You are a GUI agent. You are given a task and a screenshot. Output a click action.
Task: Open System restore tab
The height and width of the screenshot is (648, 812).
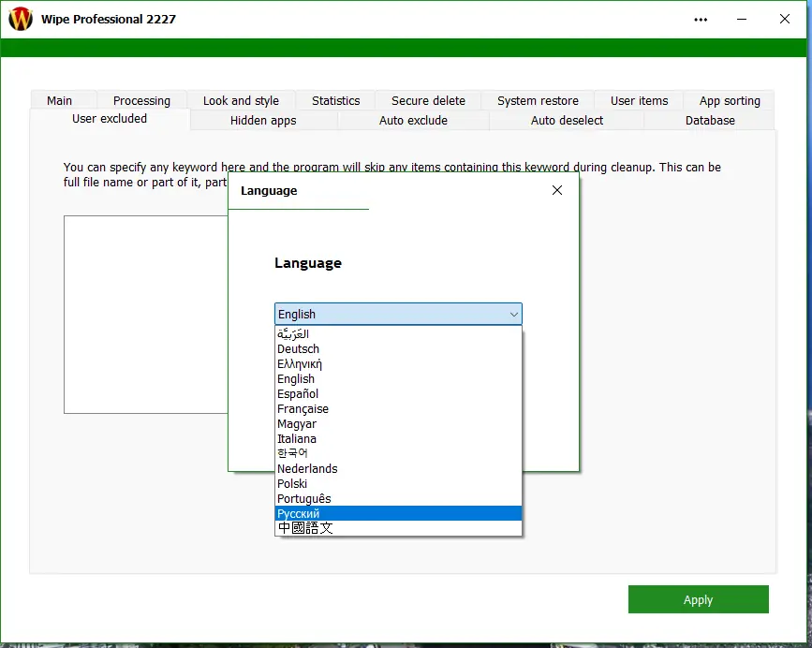coord(538,100)
